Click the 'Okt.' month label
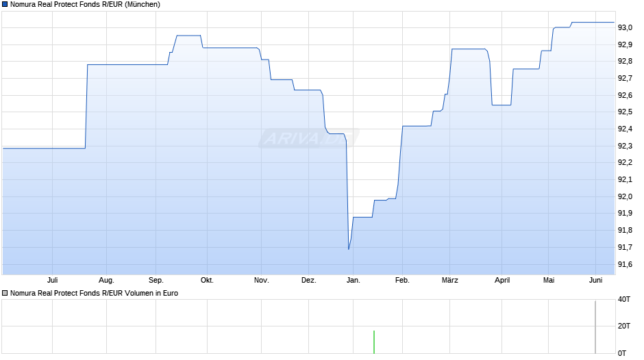 (x=207, y=281)
